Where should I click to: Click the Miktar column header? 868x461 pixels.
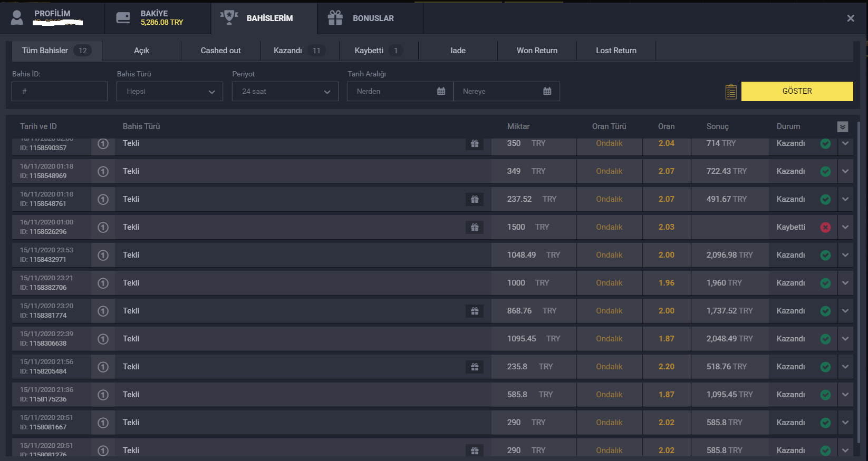(518, 126)
